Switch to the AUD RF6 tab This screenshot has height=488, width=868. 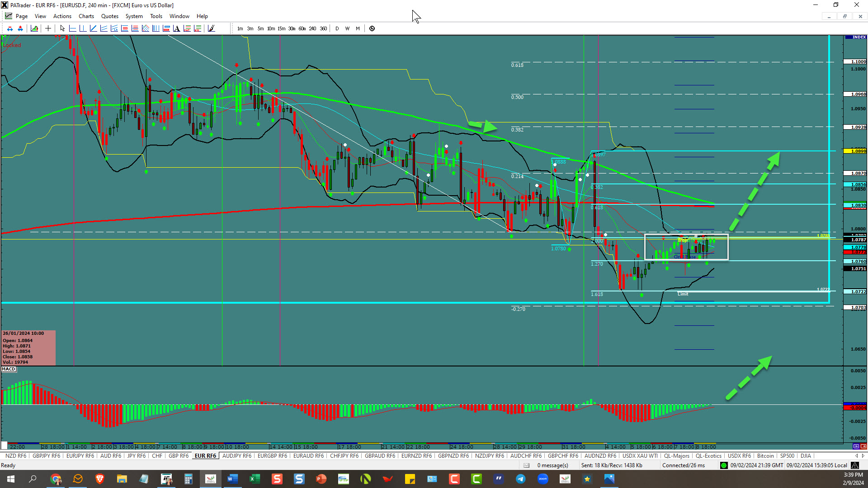point(111,456)
